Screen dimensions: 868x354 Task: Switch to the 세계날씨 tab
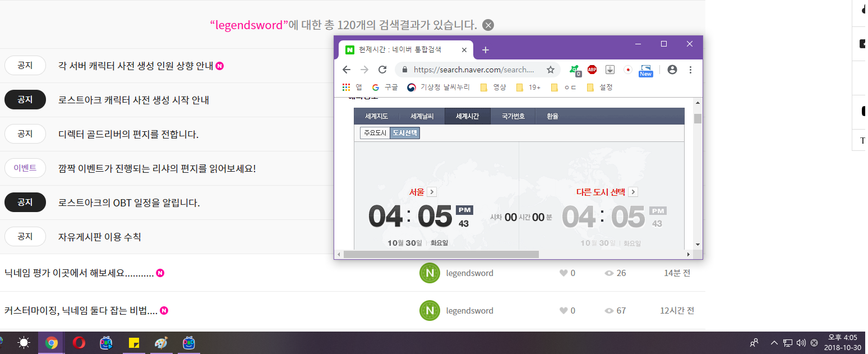(422, 116)
